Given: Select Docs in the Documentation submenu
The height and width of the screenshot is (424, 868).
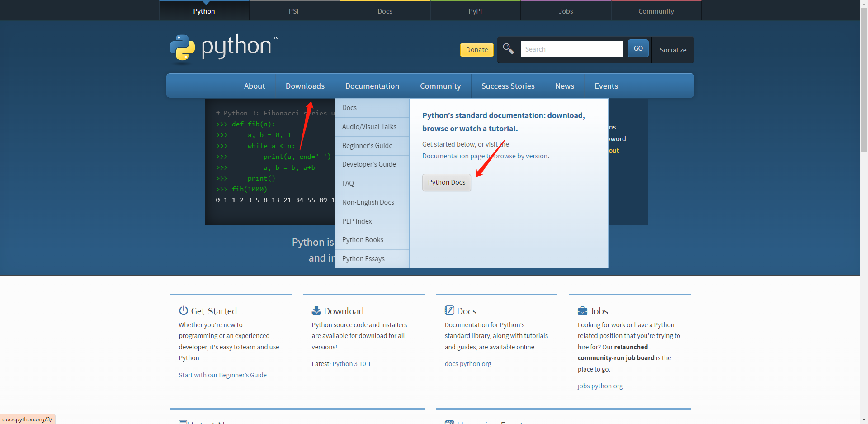Looking at the screenshot, I should [x=372, y=108].
